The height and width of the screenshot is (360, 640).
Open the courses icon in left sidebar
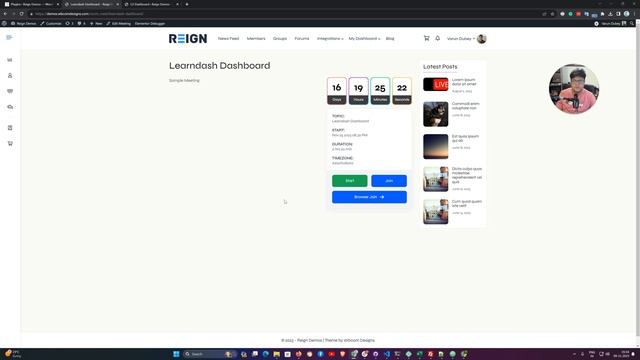pos(10,128)
